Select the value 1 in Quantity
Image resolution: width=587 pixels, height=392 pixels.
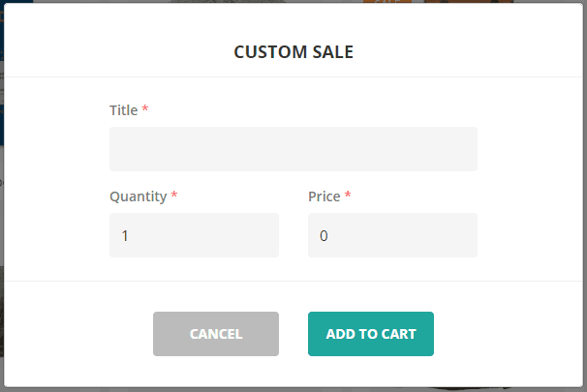pos(125,236)
